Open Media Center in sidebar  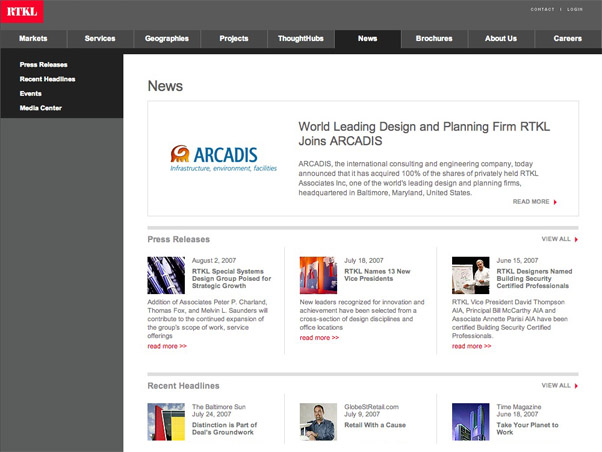41,108
